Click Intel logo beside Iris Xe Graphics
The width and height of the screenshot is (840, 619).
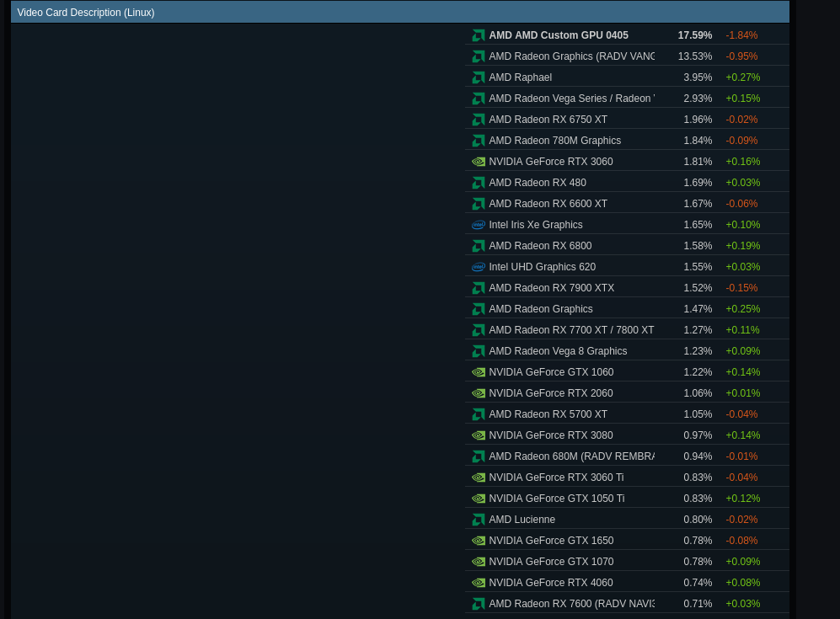click(x=479, y=225)
